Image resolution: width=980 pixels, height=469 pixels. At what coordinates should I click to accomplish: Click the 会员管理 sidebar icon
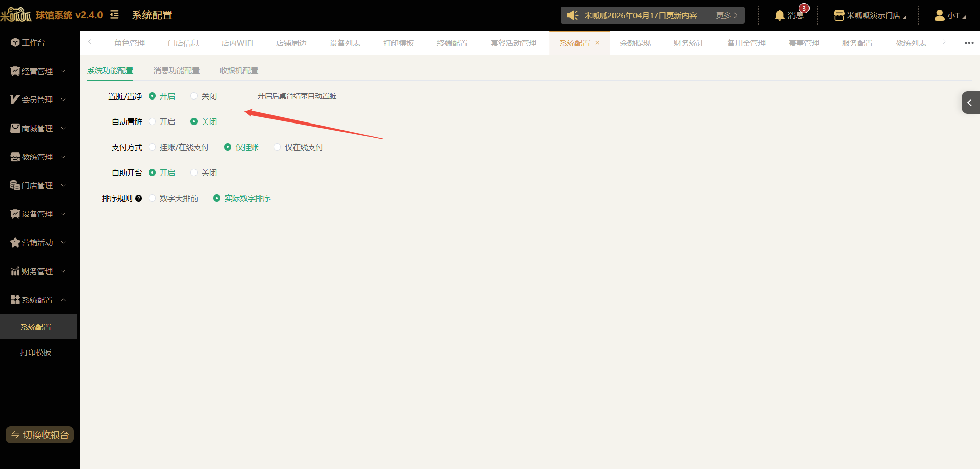15,100
